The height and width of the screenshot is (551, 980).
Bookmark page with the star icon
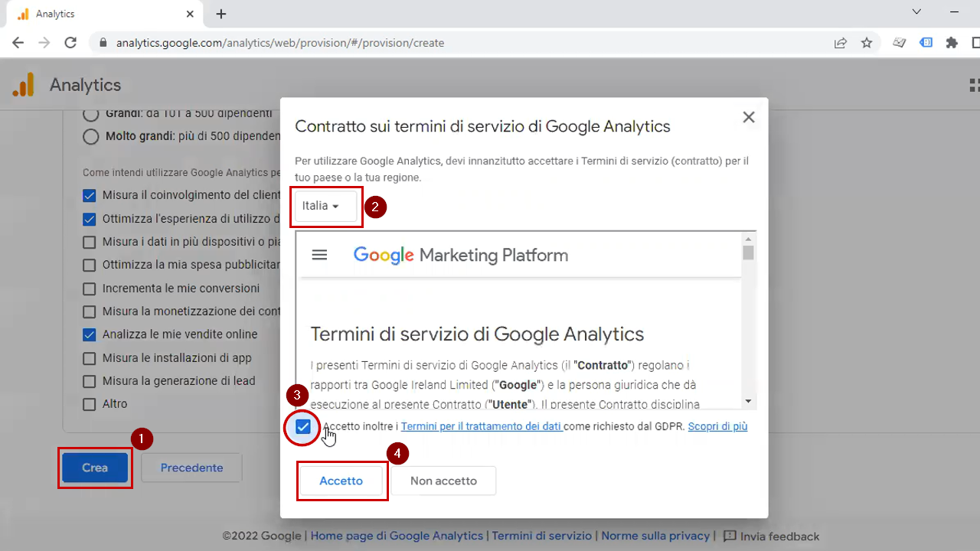click(x=867, y=43)
